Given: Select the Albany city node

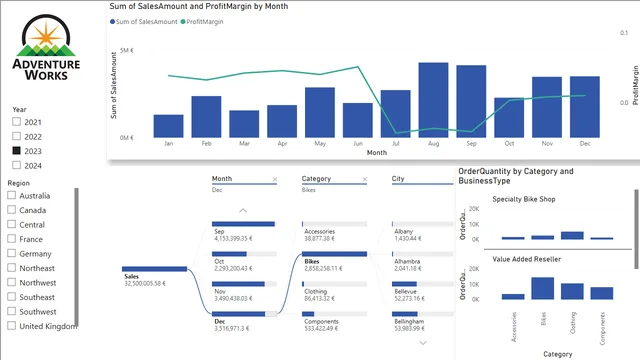Looking at the screenshot, I should pos(422,224).
